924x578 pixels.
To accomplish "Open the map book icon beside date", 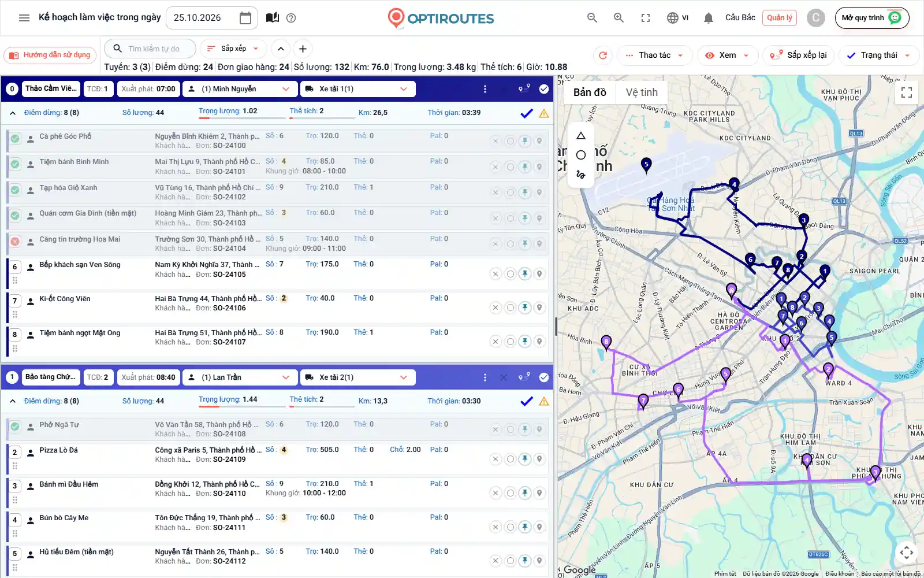I will [x=273, y=18].
